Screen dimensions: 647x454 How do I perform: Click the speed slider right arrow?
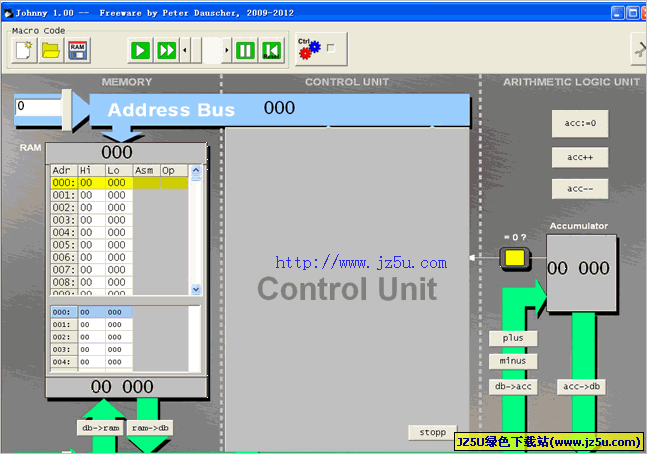(x=227, y=50)
